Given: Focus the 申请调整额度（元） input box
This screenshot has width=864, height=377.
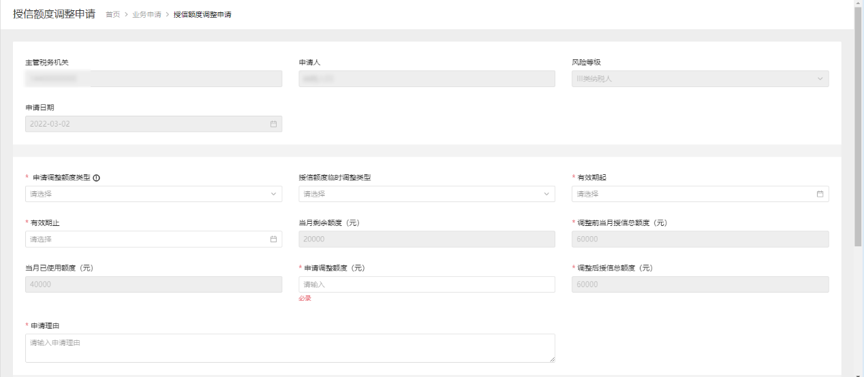Looking at the screenshot, I should pos(427,284).
